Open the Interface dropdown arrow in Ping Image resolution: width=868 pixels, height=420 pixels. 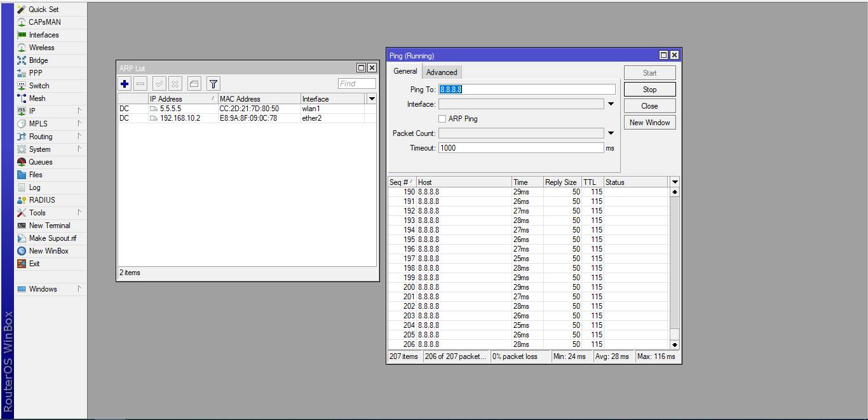pos(611,104)
